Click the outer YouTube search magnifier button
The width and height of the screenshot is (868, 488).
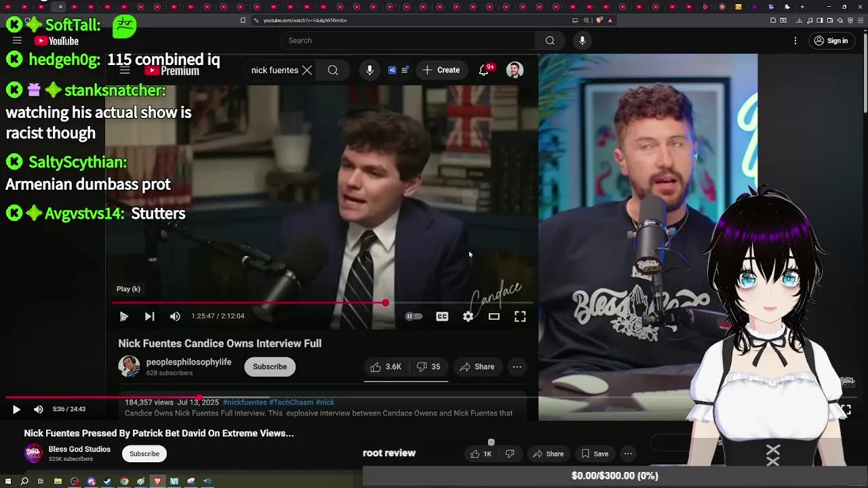pyautogui.click(x=550, y=41)
